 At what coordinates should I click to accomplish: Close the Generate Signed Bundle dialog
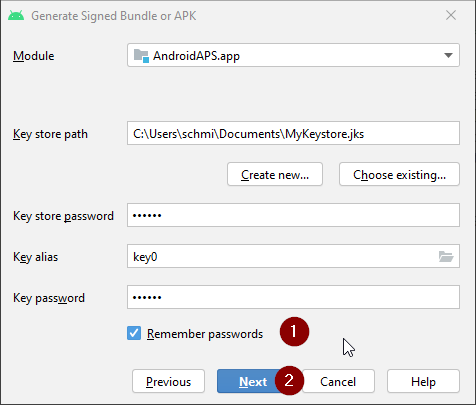pyautogui.click(x=451, y=15)
